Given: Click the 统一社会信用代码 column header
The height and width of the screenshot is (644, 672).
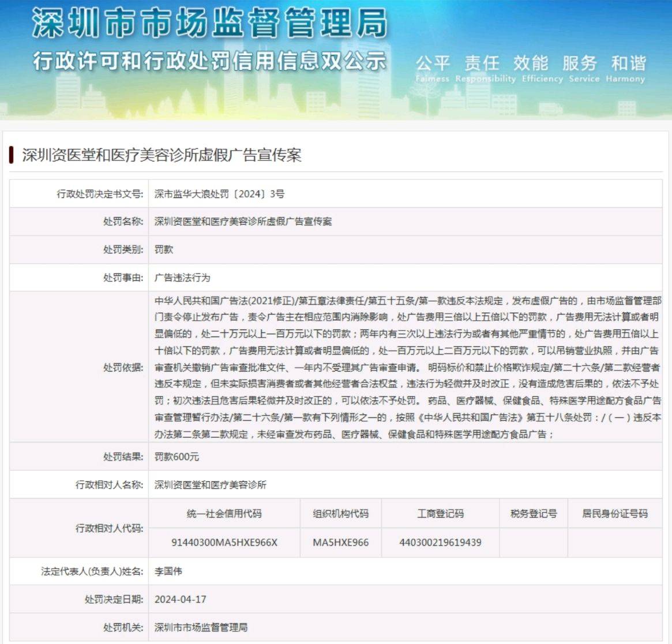Looking at the screenshot, I should point(224,514).
